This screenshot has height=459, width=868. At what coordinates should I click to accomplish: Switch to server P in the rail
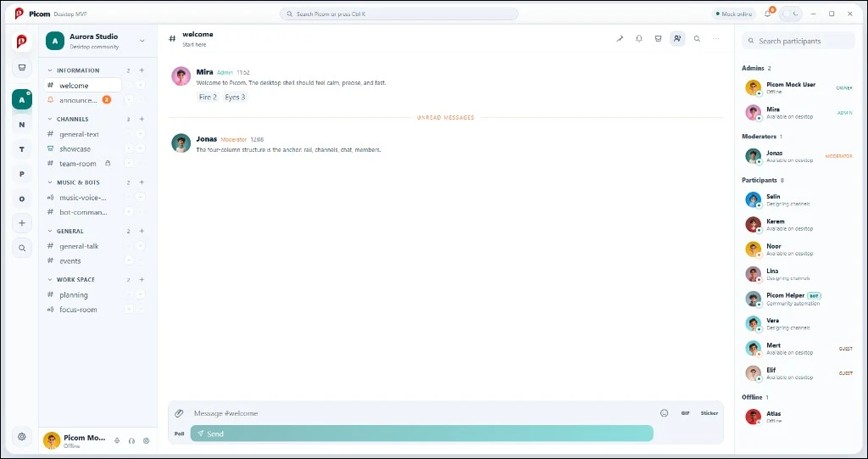click(x=22, y=174)
